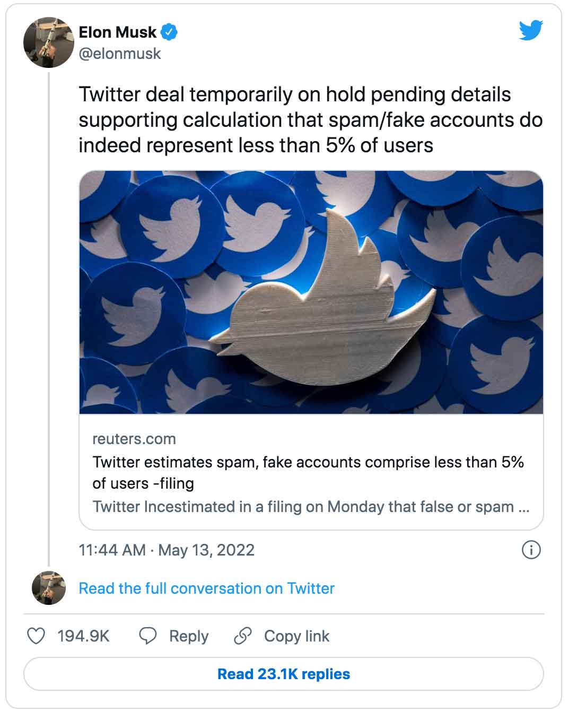Click the small avatar beside the conversation link
Image resolution: width=577 pixels, height=728 pixels.
49,588
